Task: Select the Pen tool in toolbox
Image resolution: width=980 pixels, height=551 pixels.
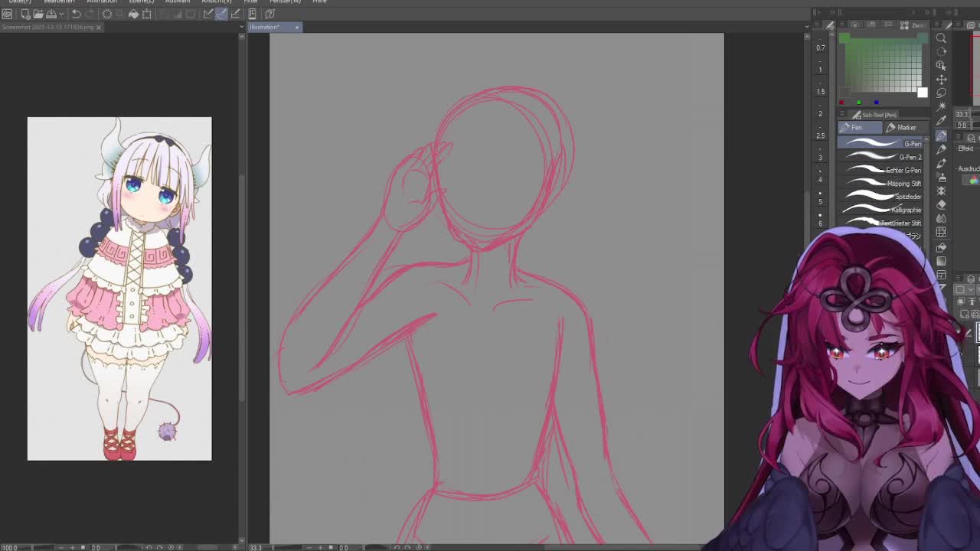Action: (941, 135)
